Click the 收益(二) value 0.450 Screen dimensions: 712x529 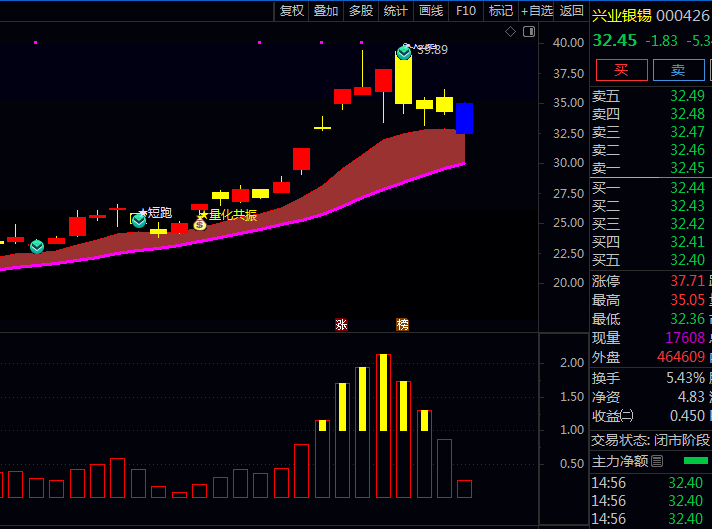[687, 416]
